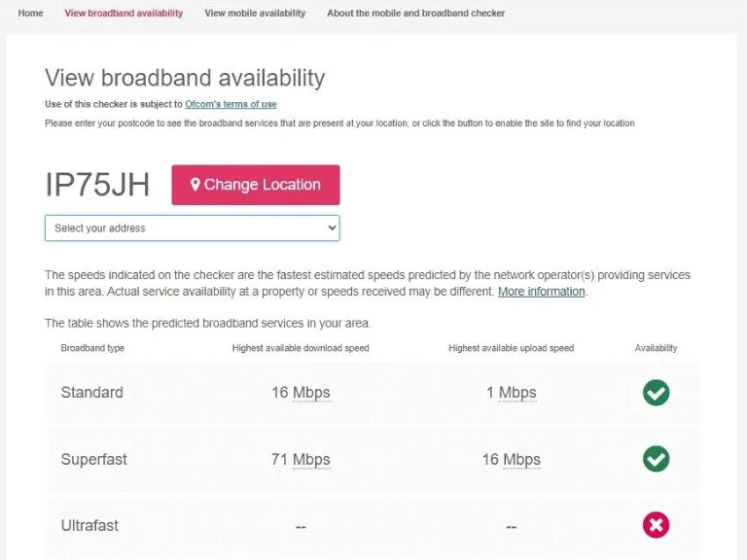Click the Availability column header
The image size is (747, 560).
(656, 348)
